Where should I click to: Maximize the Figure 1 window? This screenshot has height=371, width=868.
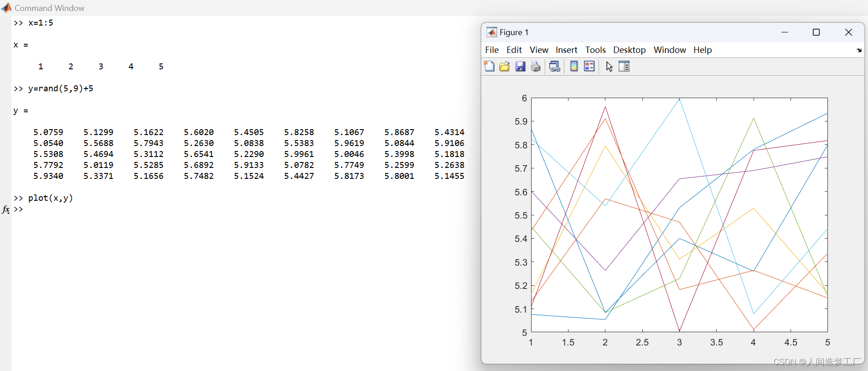(816, 32)
